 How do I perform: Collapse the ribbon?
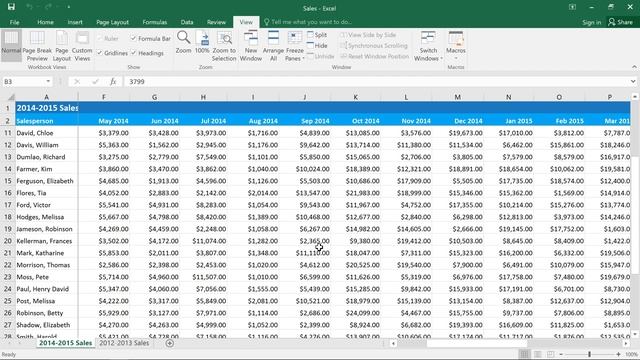pyautogui.click(x=634, y=67)
